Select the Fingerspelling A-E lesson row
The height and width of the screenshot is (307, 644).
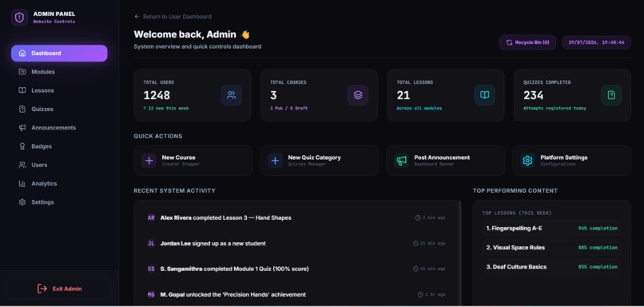point(551,228)
